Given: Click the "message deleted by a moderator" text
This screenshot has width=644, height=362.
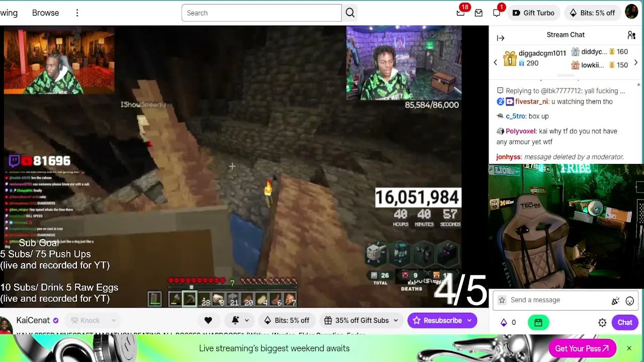Looking at the screenshot, I should [574, 157].
